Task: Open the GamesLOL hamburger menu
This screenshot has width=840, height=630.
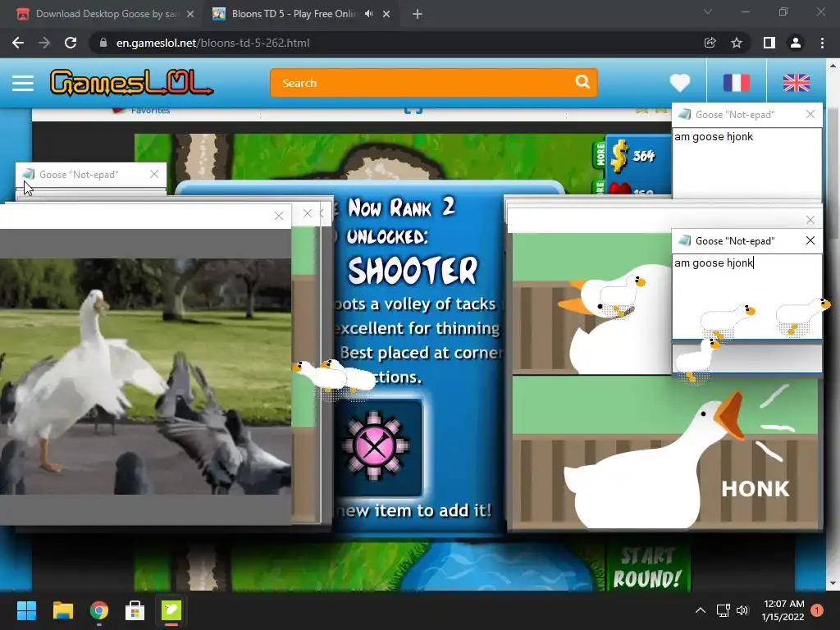Action: pyautogui.click(x=23, y=83)
